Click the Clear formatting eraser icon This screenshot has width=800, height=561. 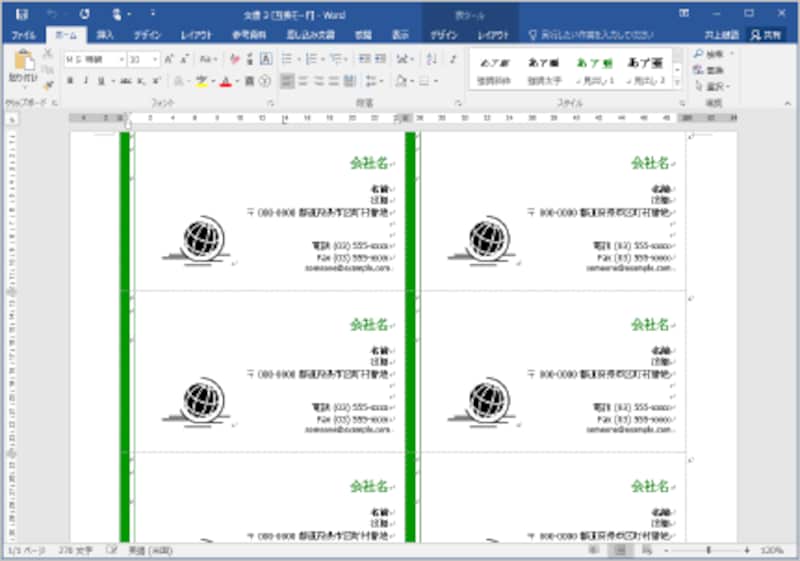(x=234, y=59)
